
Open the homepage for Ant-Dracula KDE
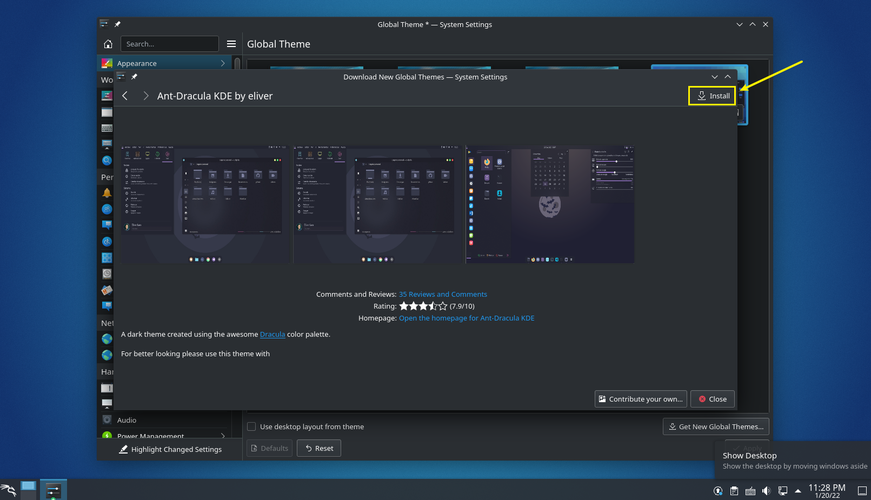[x=467, y=318]
